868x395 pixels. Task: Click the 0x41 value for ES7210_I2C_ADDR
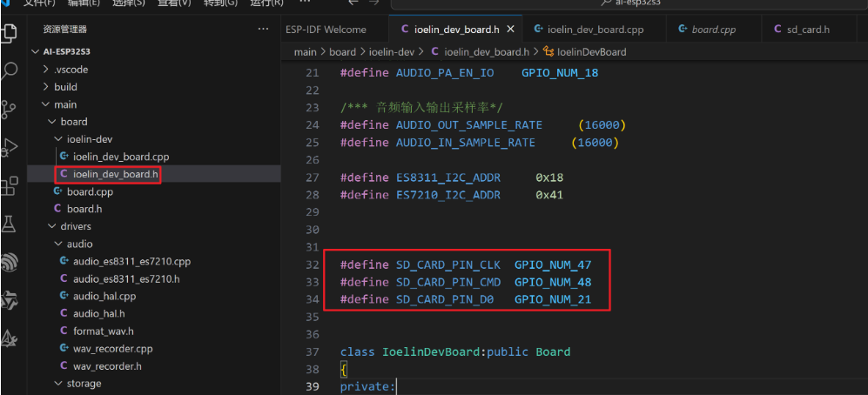[x=549, y=195]
